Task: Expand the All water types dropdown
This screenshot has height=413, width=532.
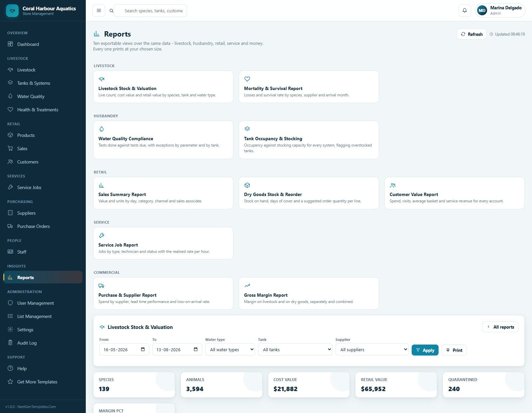Action: [230, 349]
